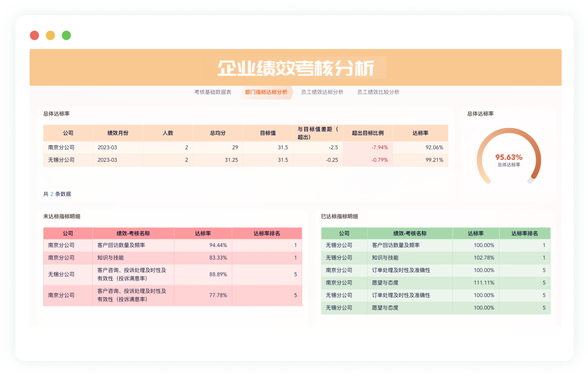Select the 员工绩效比较分析 tab
Image resolution: width=588 pixels, height=376 pixels.
click(377, 92)
